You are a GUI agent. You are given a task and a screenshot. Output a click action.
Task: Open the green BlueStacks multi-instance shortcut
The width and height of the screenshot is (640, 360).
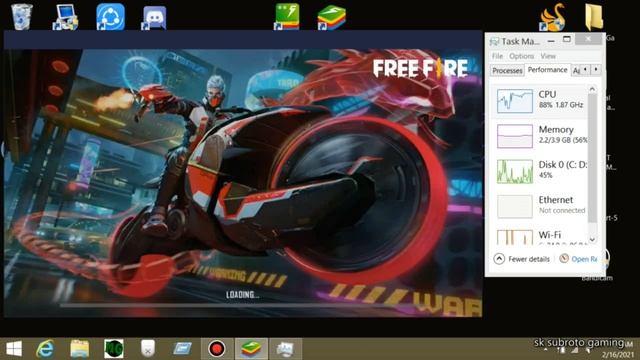pyautogui.click(x=287, y=17)
